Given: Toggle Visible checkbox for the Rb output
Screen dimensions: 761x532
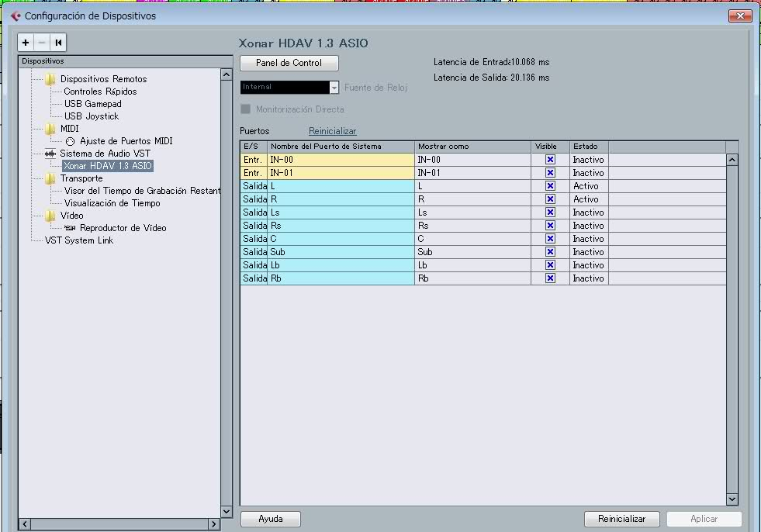Looking at the screenshot, I should [550, 278].
